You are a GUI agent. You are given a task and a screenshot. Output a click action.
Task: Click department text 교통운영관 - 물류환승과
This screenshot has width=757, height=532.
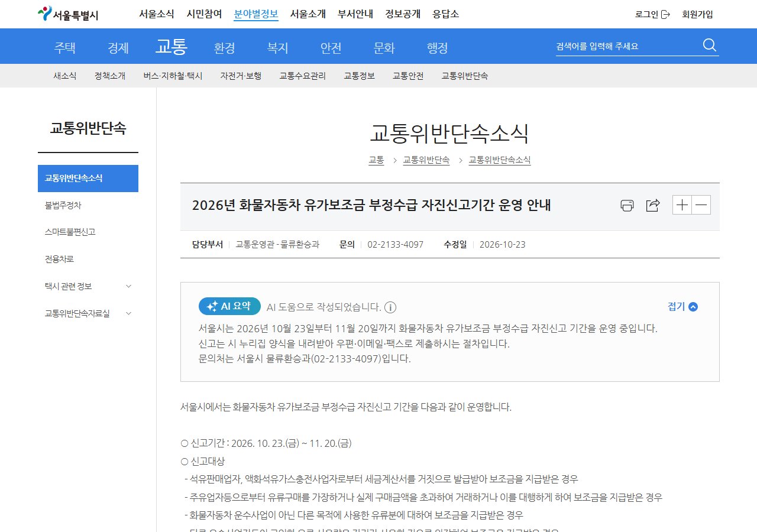[x=277, y=244]
